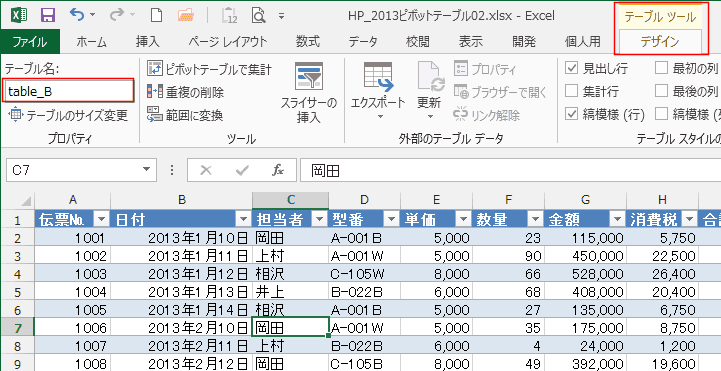Open filter dropdown for 数量 column

pyautogui.click(x=536, y=220)
